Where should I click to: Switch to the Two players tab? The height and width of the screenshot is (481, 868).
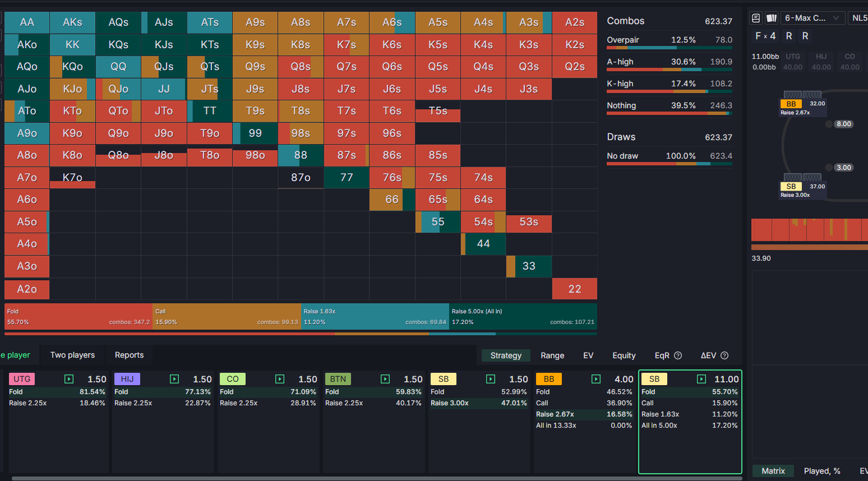point(72,355)
